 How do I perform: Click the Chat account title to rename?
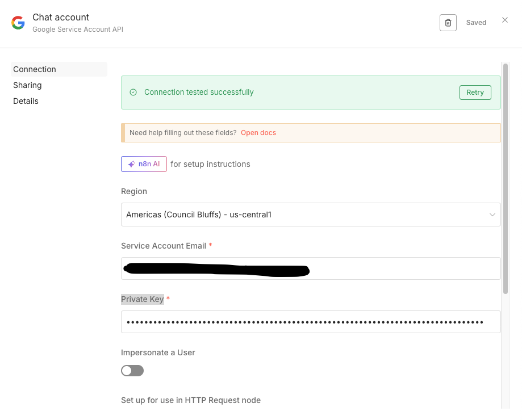[x=61, y=18]
